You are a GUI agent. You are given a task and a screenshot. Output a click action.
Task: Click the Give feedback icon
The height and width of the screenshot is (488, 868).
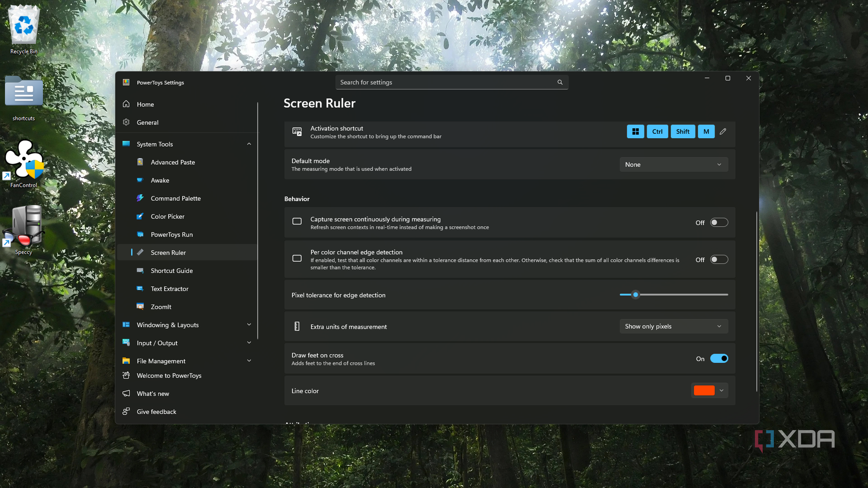126,411
